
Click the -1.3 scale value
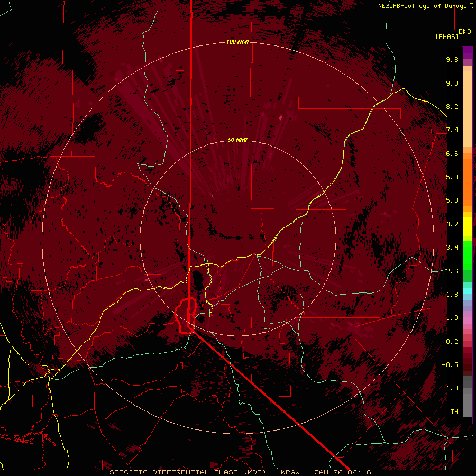pos(450,388)
